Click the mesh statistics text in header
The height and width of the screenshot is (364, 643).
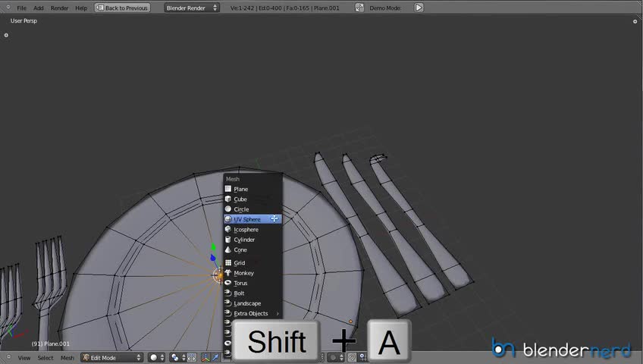[x=284, y=8]
